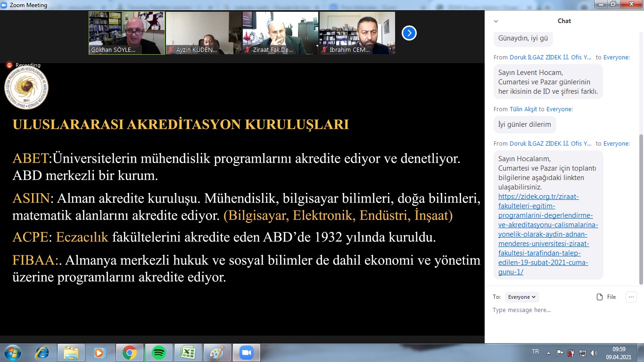This screenshot has height=362, width=644.
Task: Click the system tray volume icon
Action: [594, 353]
